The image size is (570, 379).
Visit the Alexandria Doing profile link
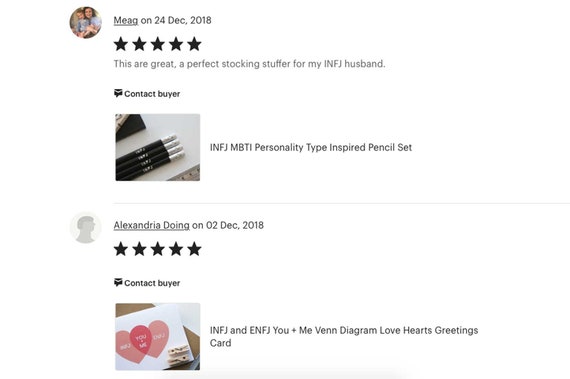[152, 225]
